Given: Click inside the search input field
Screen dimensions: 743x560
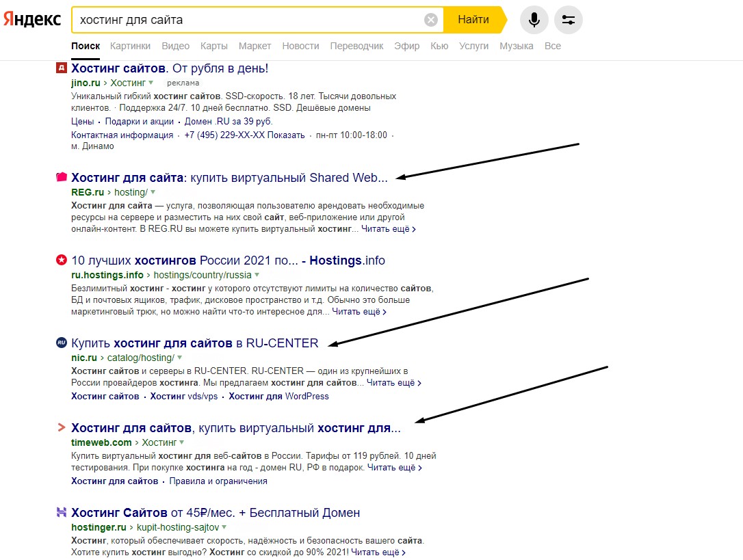Looking at the screenshot, I should click(x=246, y=20).
